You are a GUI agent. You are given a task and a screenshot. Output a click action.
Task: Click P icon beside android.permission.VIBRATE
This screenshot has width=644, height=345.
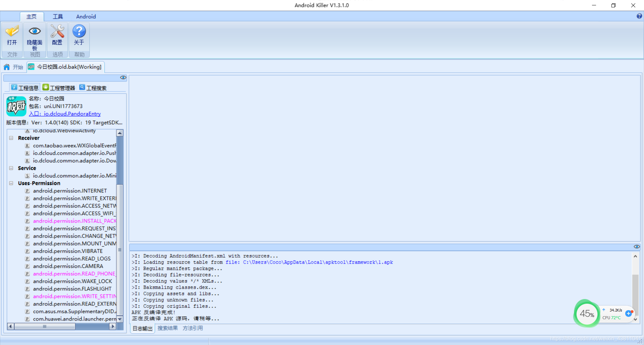pos(27,251)
